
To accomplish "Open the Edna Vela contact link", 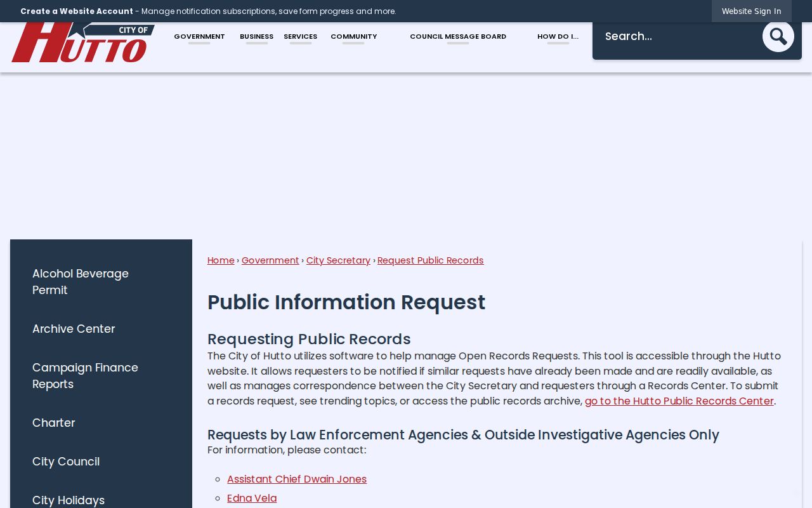I will [x=252, y=498].
